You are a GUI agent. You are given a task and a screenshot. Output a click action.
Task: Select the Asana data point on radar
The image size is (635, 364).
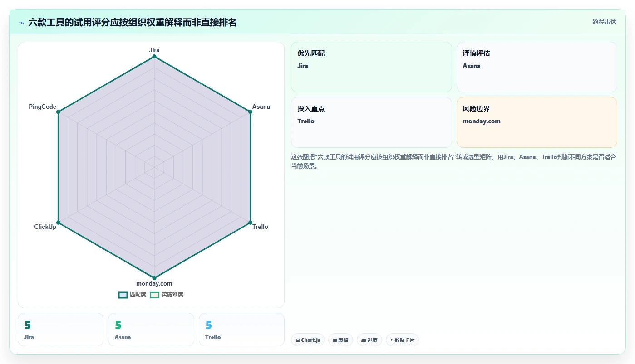(x=250, y=112)
